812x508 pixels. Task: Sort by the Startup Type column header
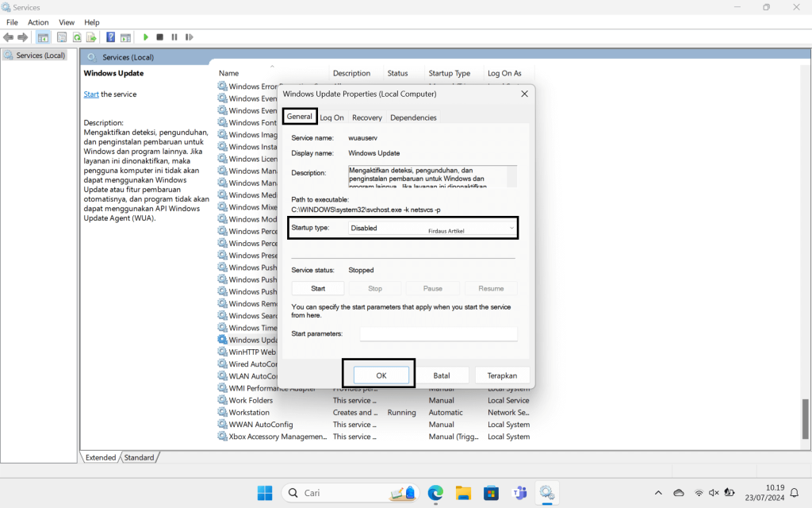(x=450, y=73)
